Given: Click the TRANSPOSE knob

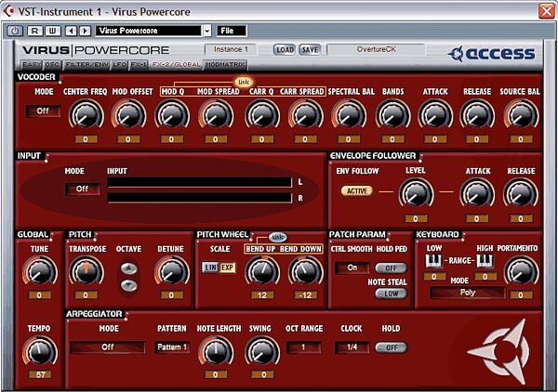Looking at the screenshot, I should click(x=86, y=271).
